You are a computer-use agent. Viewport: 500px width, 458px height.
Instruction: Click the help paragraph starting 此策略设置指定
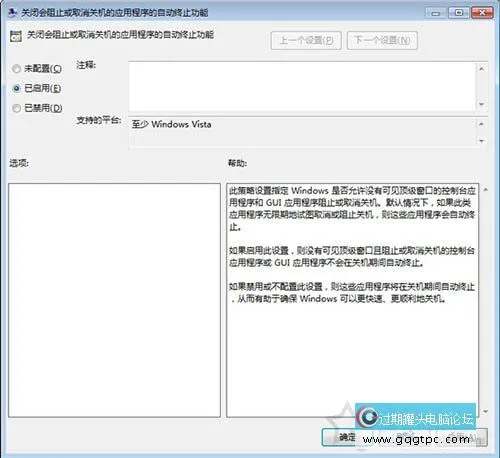point(352,209)
